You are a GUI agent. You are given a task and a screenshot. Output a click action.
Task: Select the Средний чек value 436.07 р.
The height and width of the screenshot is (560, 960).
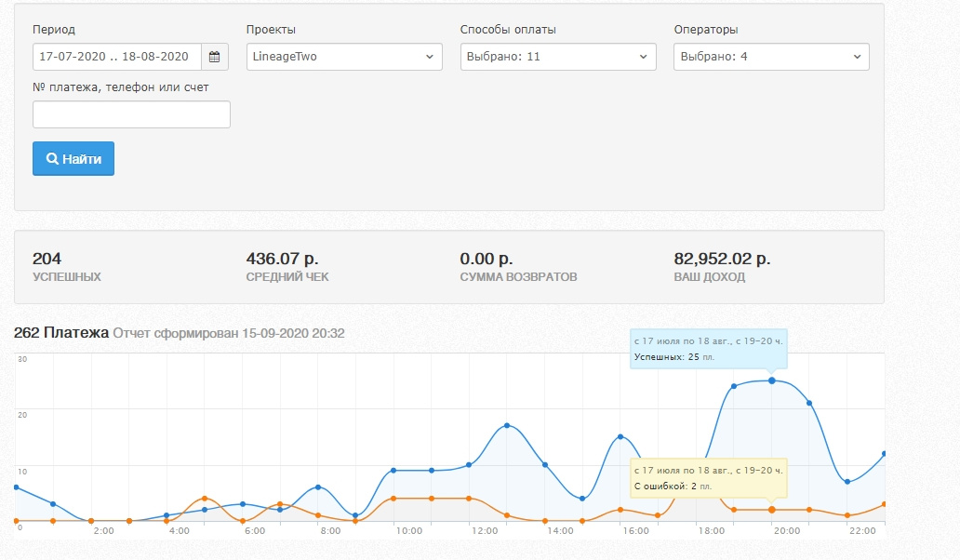click(x=288, y=260)
